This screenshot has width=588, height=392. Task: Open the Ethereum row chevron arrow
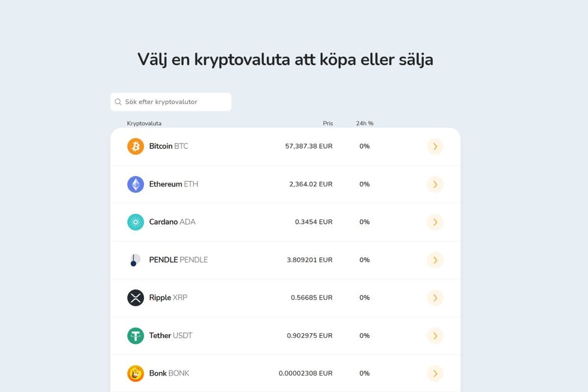tap(435, 184)
